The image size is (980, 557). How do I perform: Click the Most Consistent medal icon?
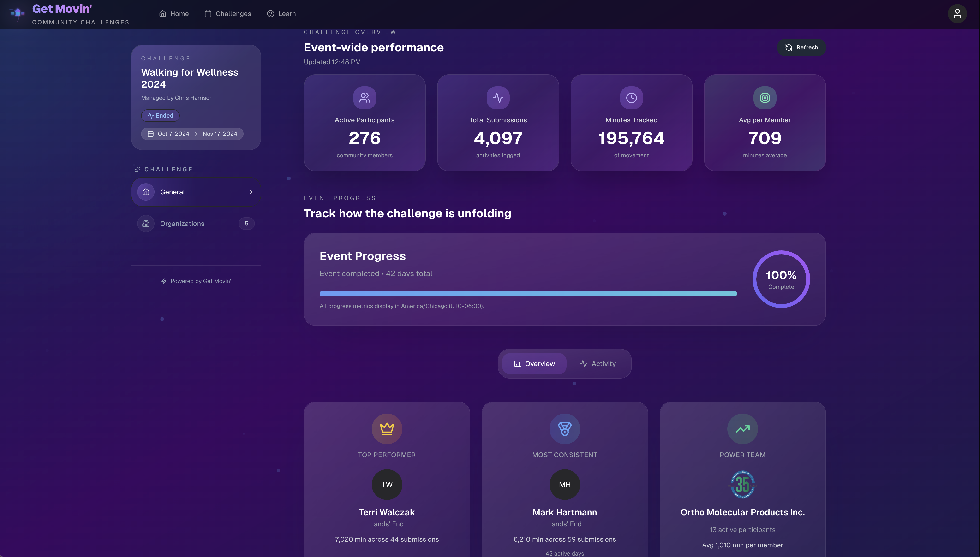point(564,428)
